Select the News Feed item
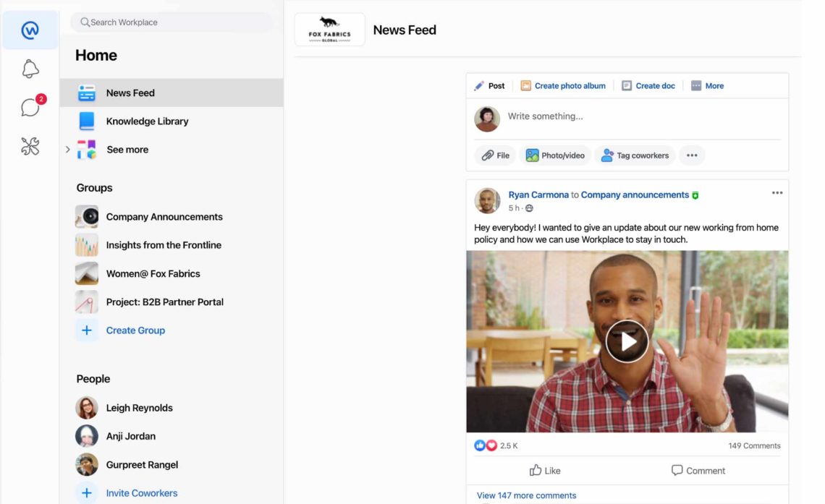 click(x=130, y=93)
